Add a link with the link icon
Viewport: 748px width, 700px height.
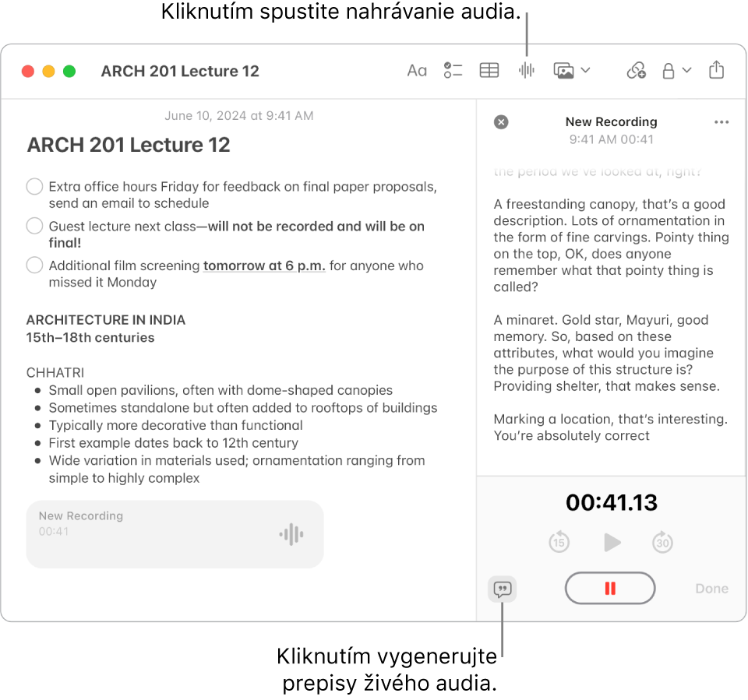636,70
